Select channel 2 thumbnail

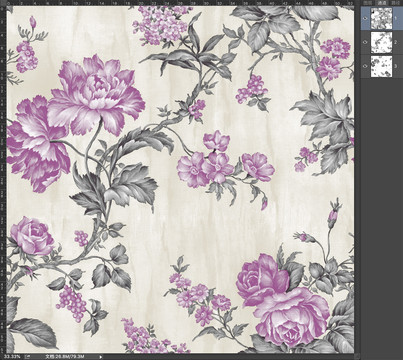[382, 42]
